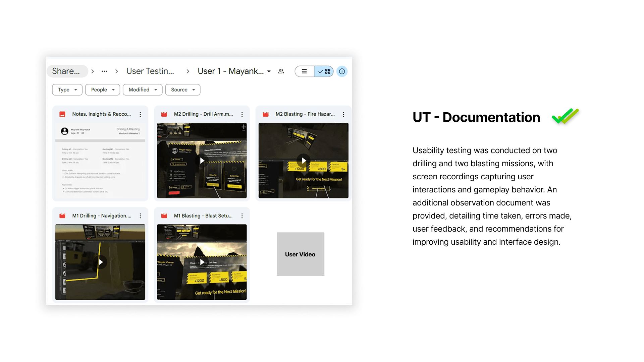
Task: Open three-dot menu for M1 Blasting video
Action: (x=242, y=216)
